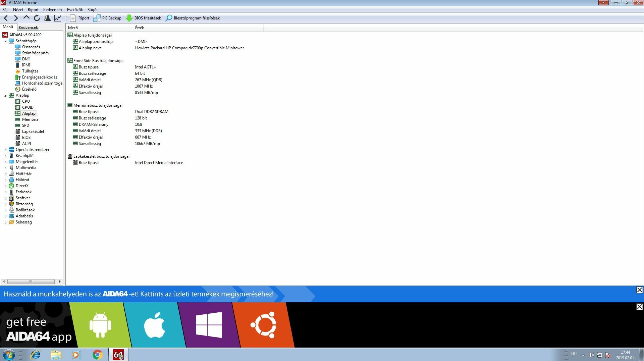Open the BIOS tree item

click(26, 138)
